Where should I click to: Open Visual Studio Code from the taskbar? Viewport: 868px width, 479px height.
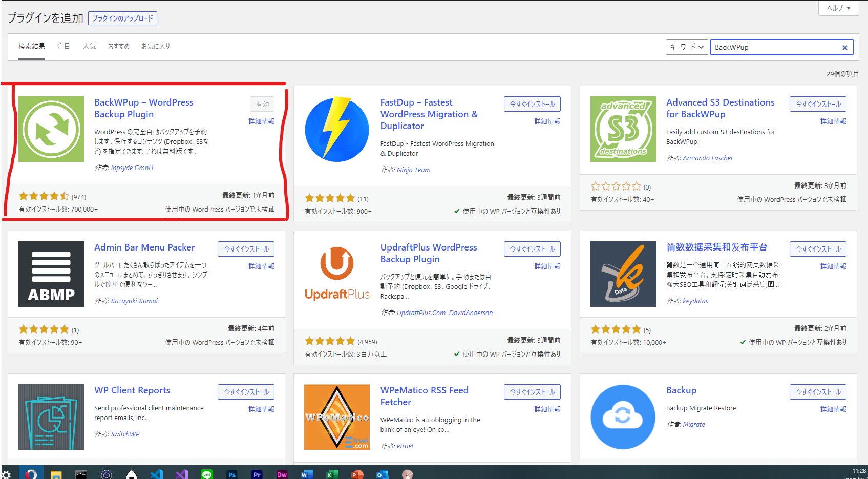pos(157,474)
